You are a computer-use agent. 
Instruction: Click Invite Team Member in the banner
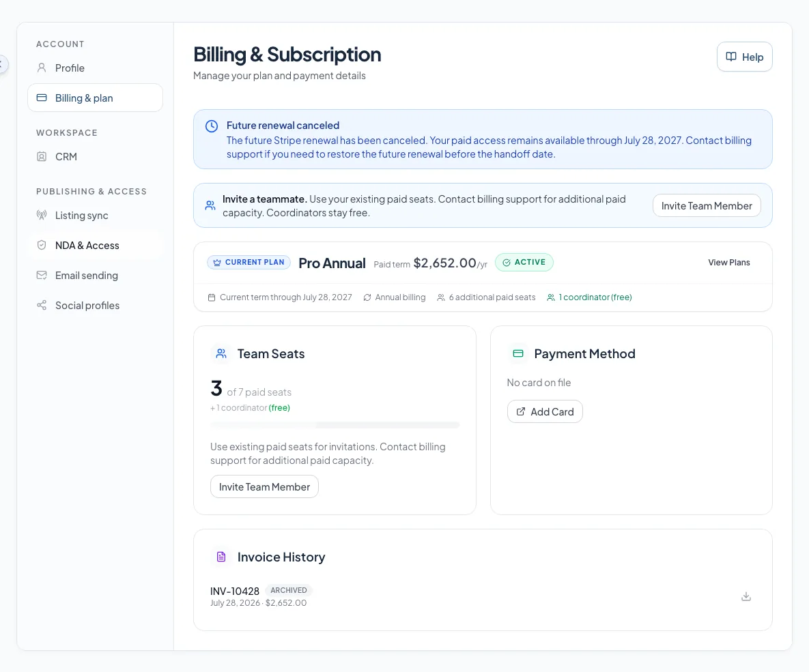tap(707, 206)
